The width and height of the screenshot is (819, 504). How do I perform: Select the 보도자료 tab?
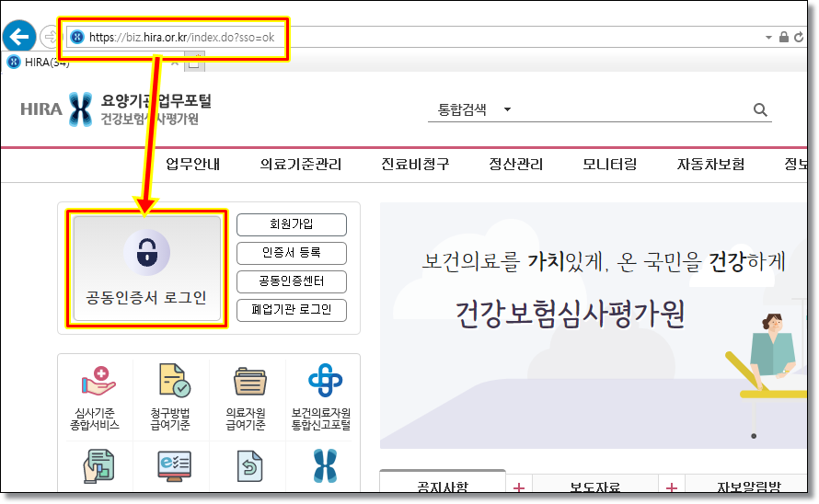click(x=594, y=486)
